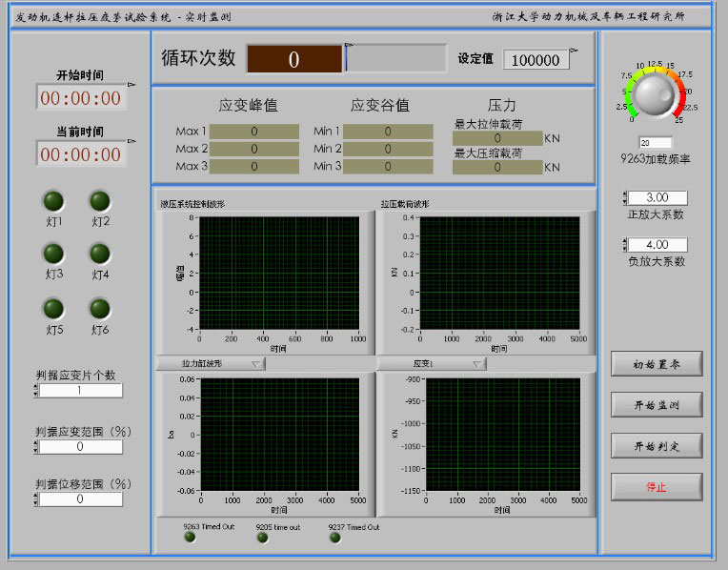Click the Min 1 strain valley value
The image size is (728, 570).
click(x=388, y=132)
